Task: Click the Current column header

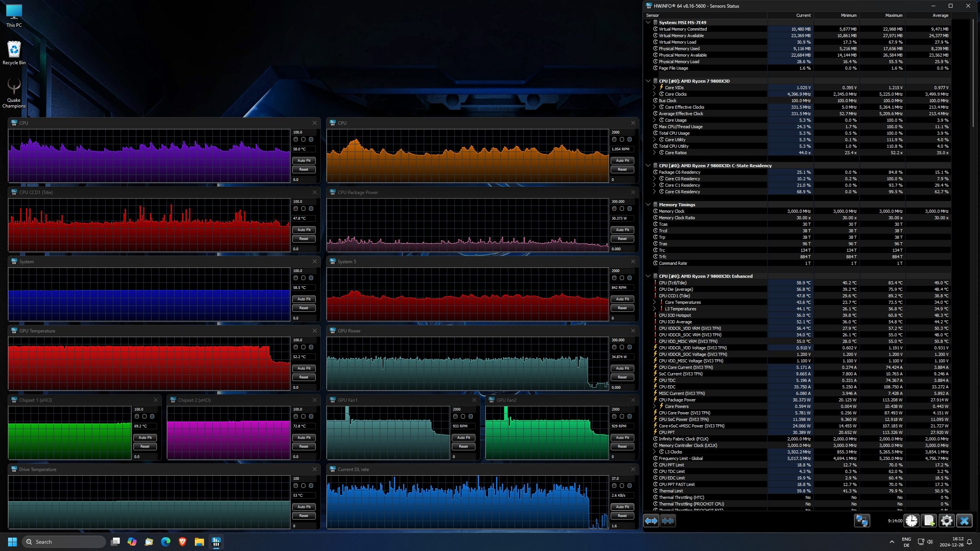Action: 790,15
